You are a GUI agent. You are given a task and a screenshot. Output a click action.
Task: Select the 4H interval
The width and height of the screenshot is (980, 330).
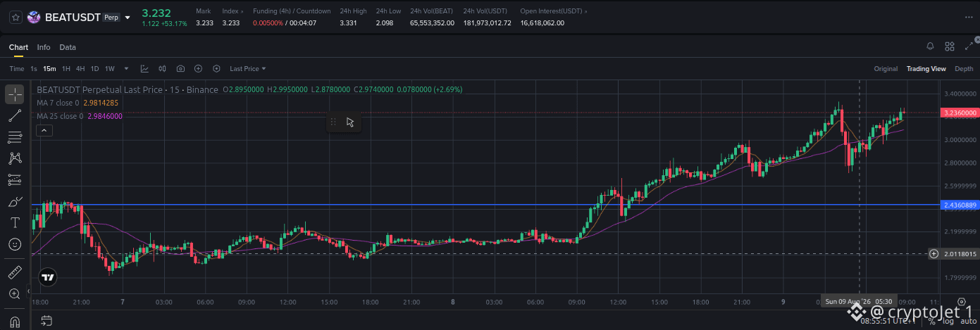[x=80, y=69]
